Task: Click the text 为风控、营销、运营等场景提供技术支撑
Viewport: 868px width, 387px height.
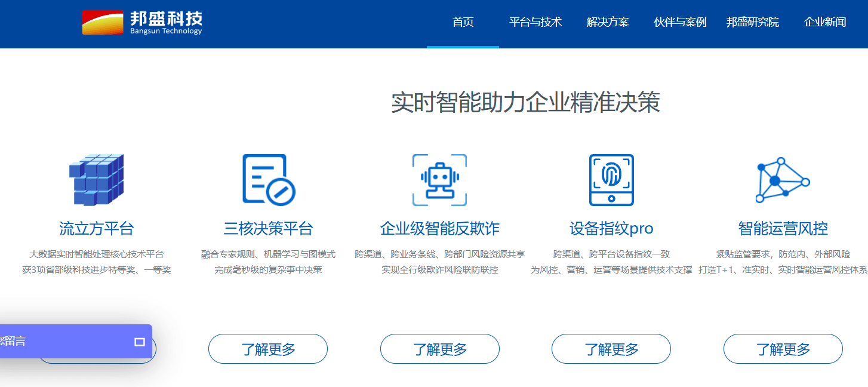Action: click(x=611, y=270)
